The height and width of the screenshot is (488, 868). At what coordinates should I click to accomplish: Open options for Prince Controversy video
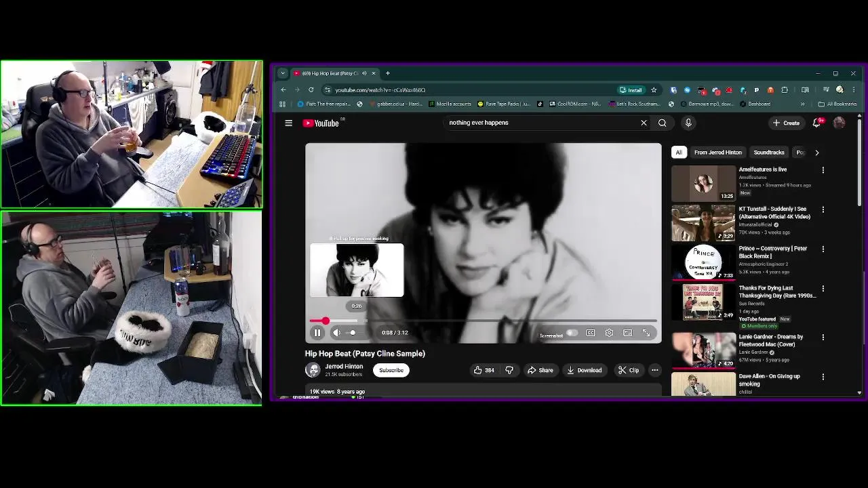pos(823,249)
